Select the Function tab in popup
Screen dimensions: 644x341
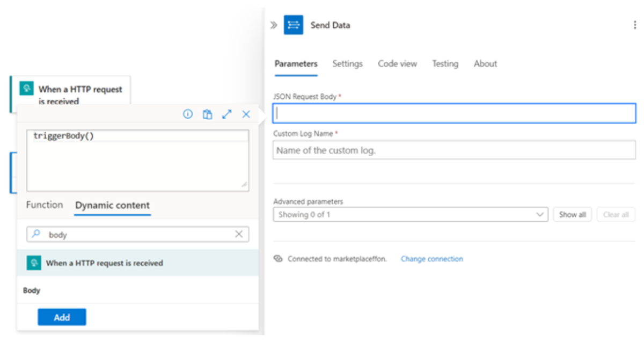[45, 205]
